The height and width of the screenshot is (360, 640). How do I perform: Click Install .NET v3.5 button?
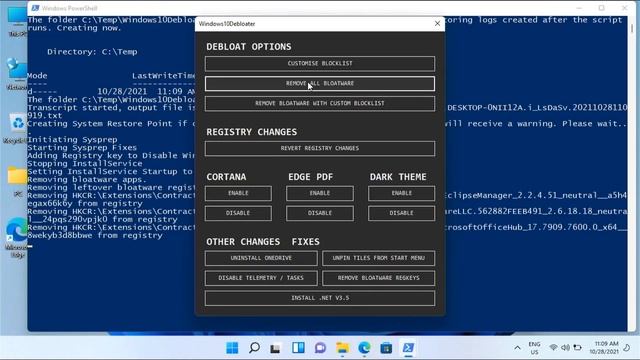[x=320, y=298]
